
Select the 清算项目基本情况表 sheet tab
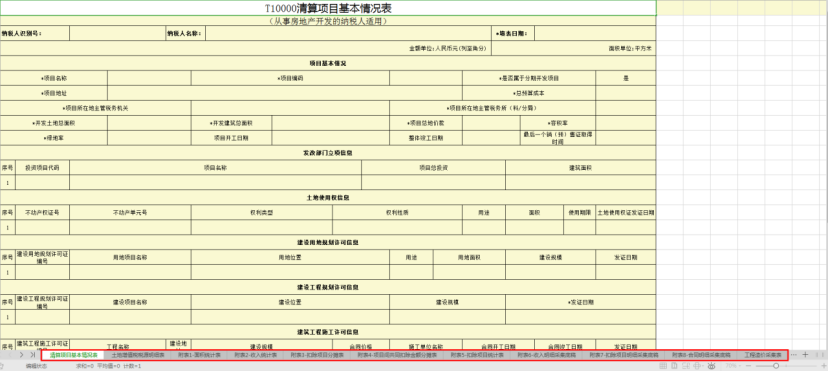pyautogui.click(x=73, y=355)
